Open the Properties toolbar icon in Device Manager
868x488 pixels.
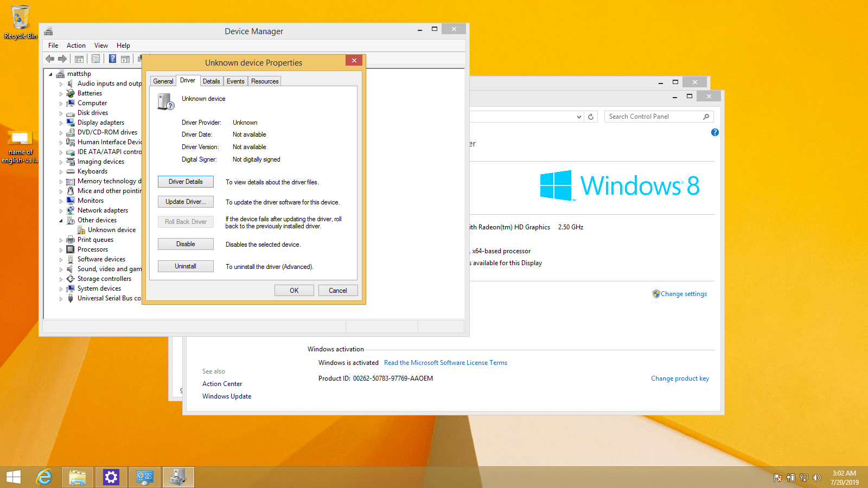coord(96,59)
